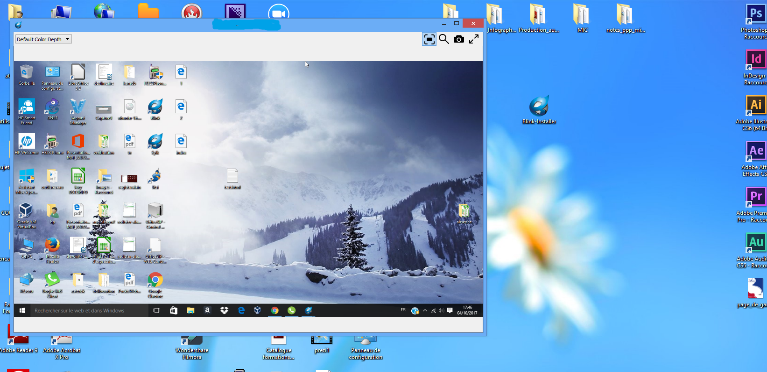
Task: Expand hidden tray icons chevron in remote taskbar
Action: coord(425,310)
